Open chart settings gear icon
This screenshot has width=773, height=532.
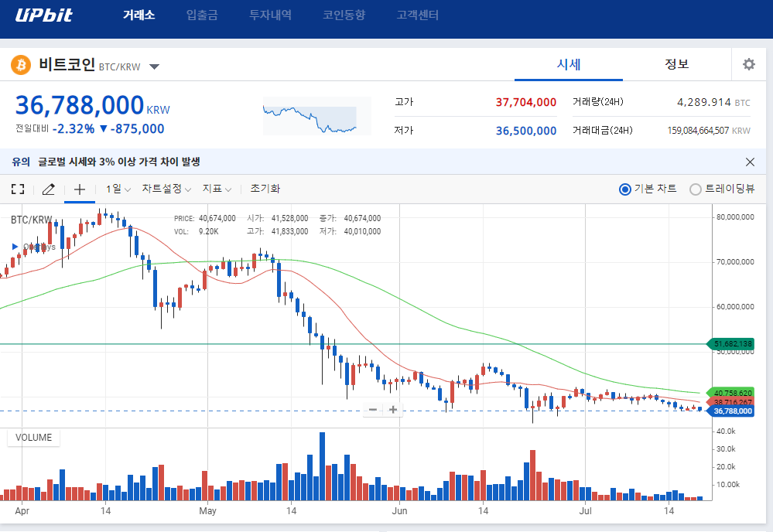click(748, 64)
